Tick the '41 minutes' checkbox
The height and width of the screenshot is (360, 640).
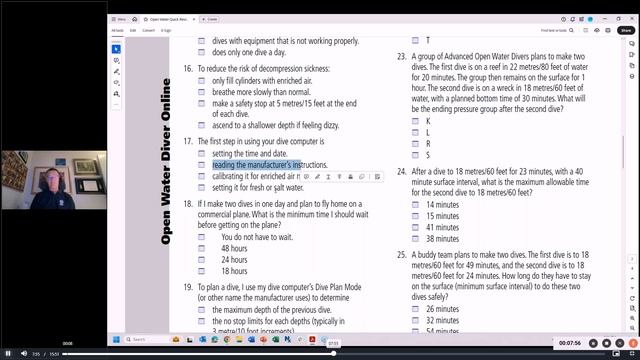click(x=416, y=227)
